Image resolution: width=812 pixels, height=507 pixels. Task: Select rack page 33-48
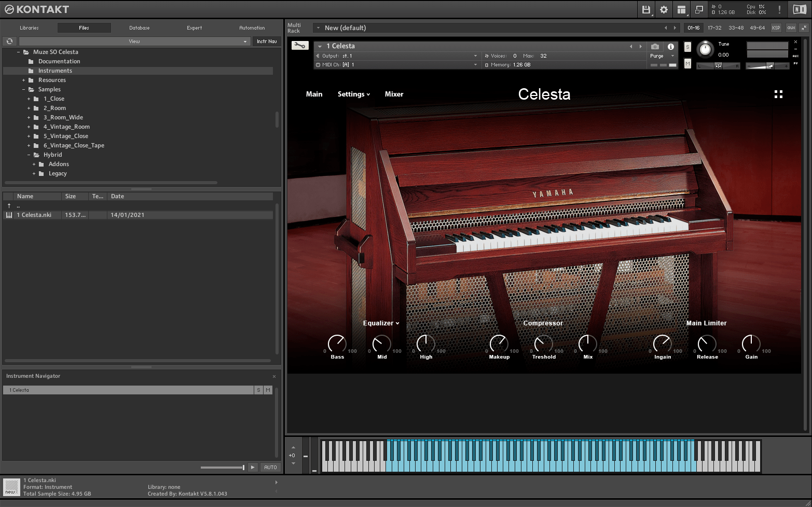click(x=736, y=28)
